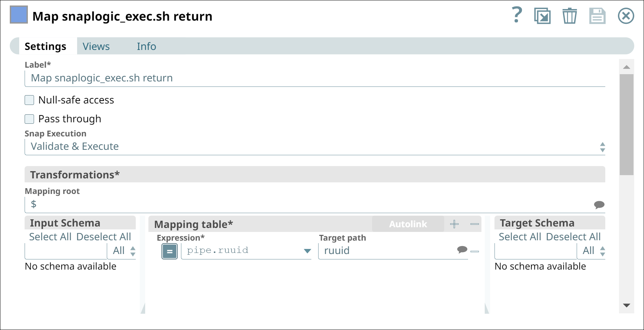Open the All filter in Input Schema

122,250
